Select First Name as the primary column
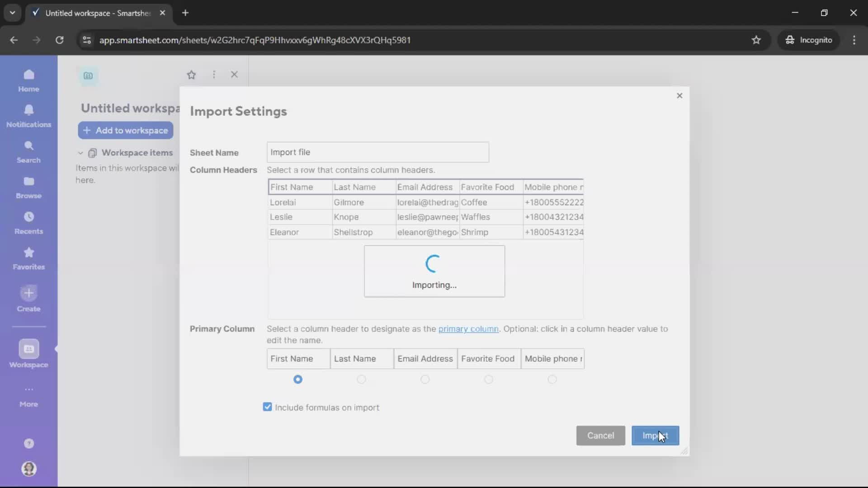 [x=298, y=380]
